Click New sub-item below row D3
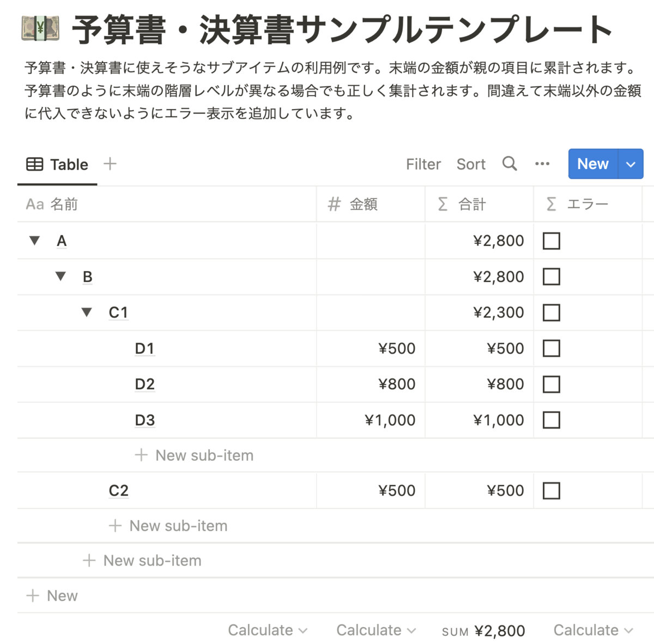Screen dimensions: 654x644 click(x=195, y=455)
